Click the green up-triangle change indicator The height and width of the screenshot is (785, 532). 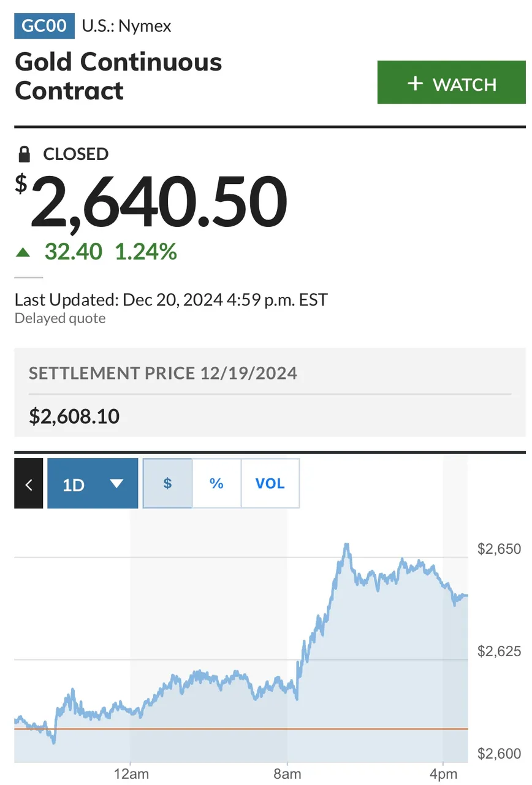pos(23,252)
